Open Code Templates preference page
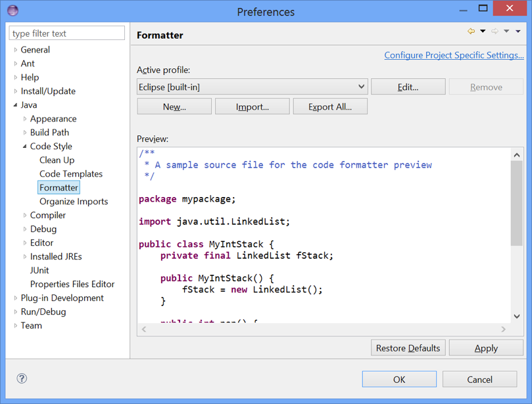The width and height of the screenshot is (532, 404). tap(71, 174)
